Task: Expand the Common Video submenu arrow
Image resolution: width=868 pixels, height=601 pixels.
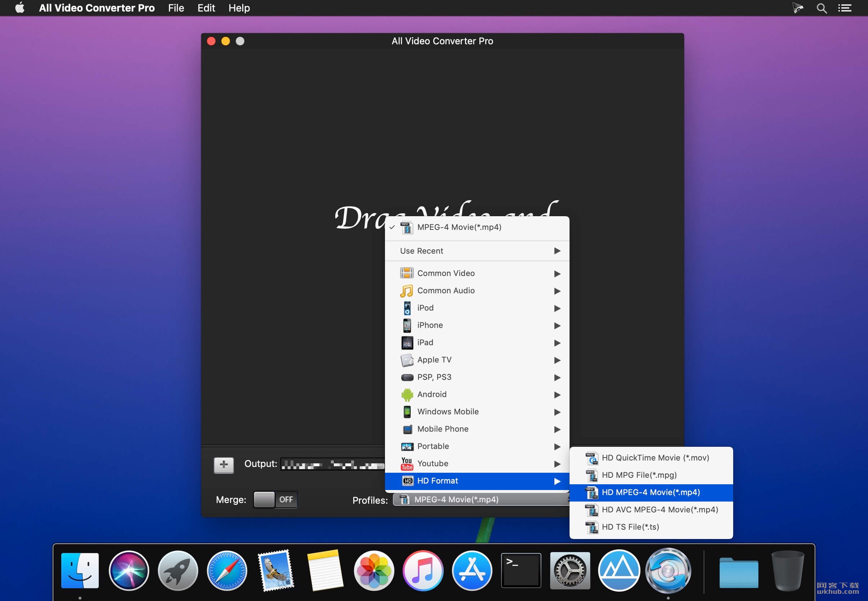Action: click(557, 273)
